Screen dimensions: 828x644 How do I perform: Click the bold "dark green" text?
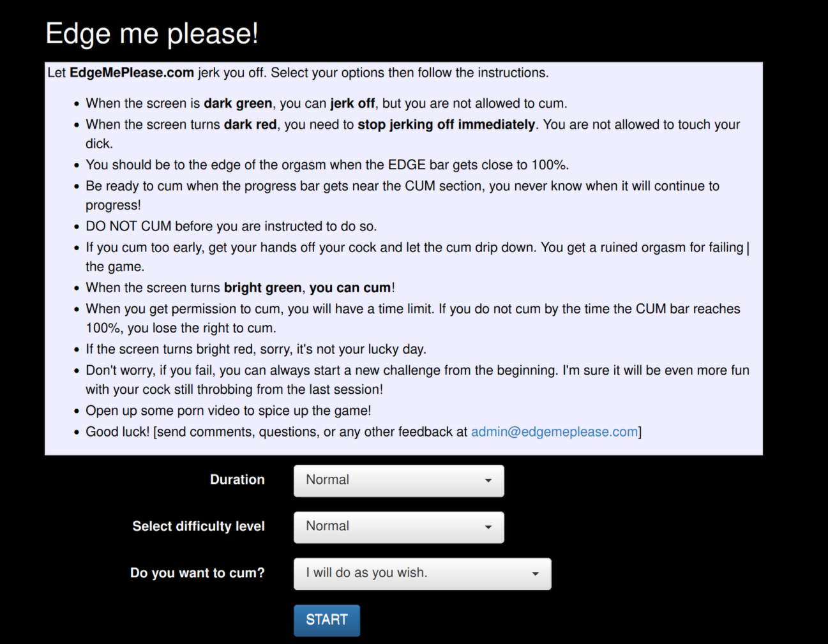(237, 103)
